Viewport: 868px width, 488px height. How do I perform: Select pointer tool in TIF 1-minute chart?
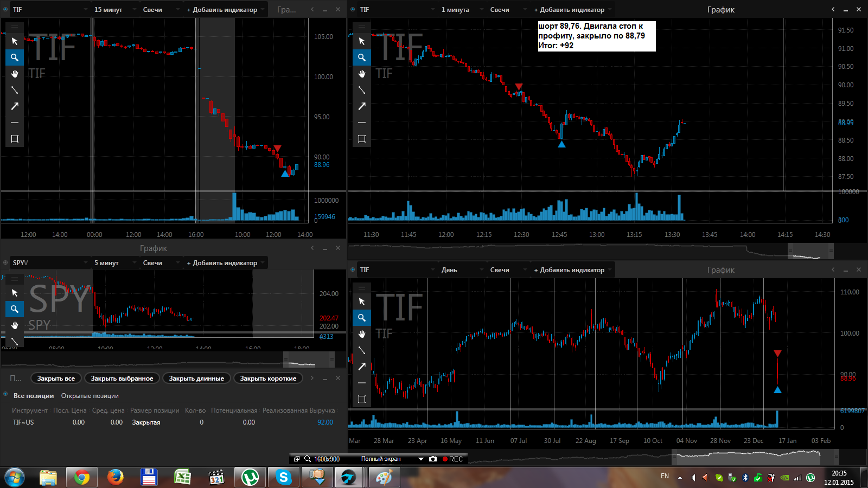362,41
